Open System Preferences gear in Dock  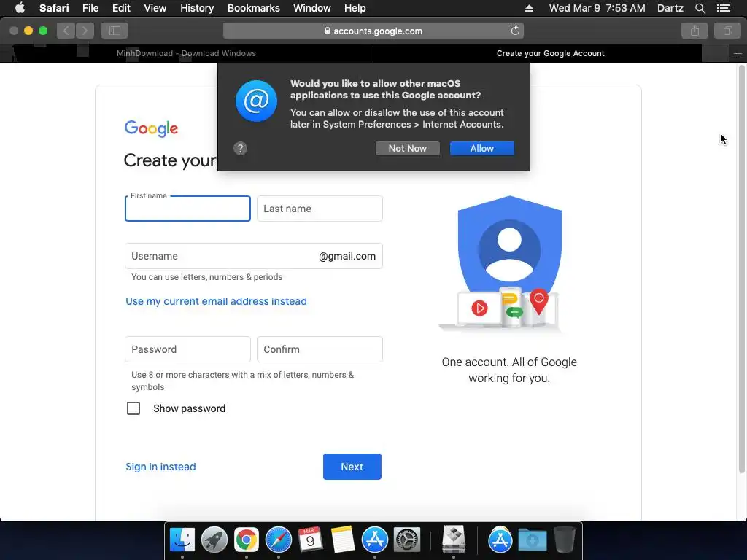407,540
